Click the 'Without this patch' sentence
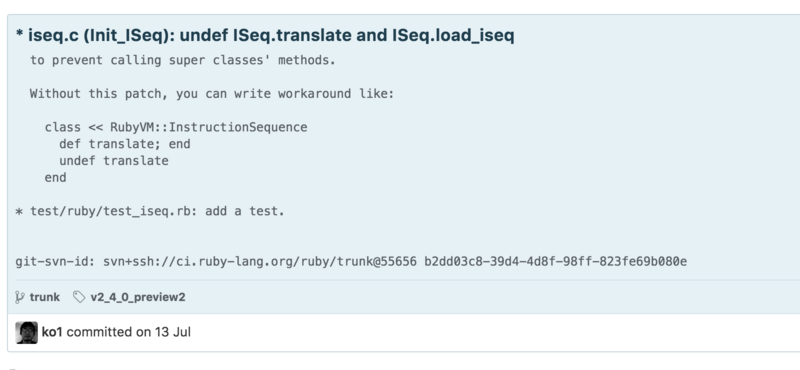The width and height of the screenshot is (800, 370). tap(212, 94)
